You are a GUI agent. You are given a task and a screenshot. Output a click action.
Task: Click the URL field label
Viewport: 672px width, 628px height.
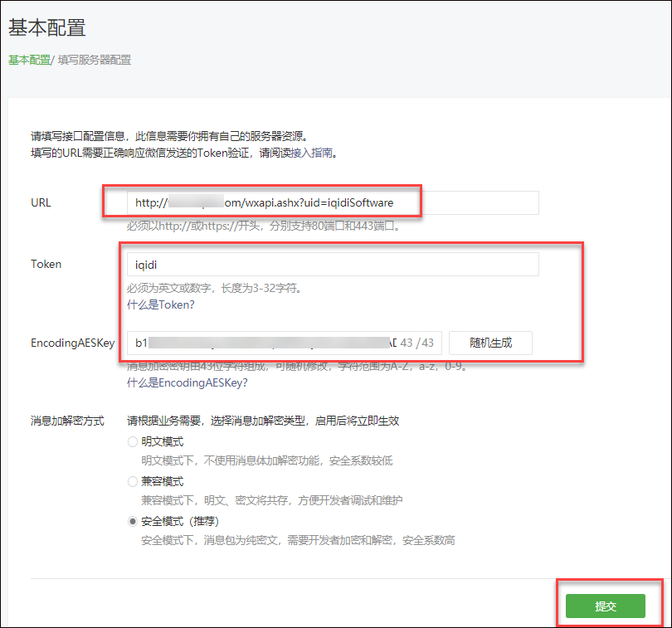41,202
